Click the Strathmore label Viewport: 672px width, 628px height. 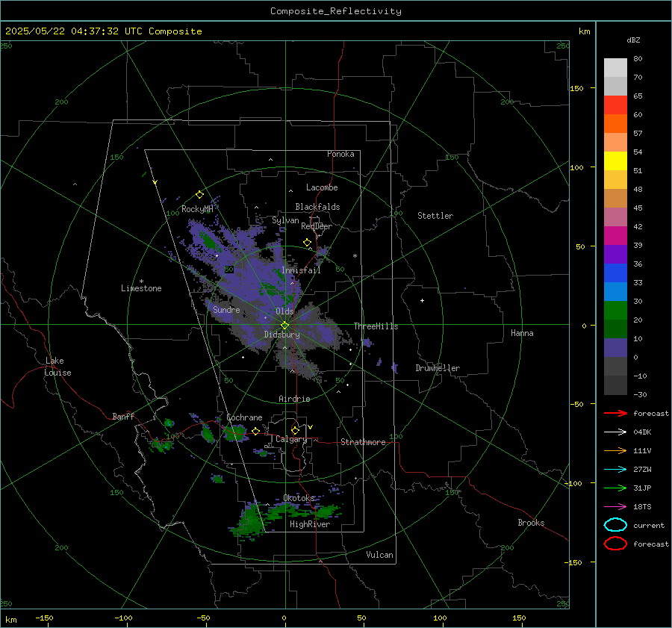click(x=363, y=442)
